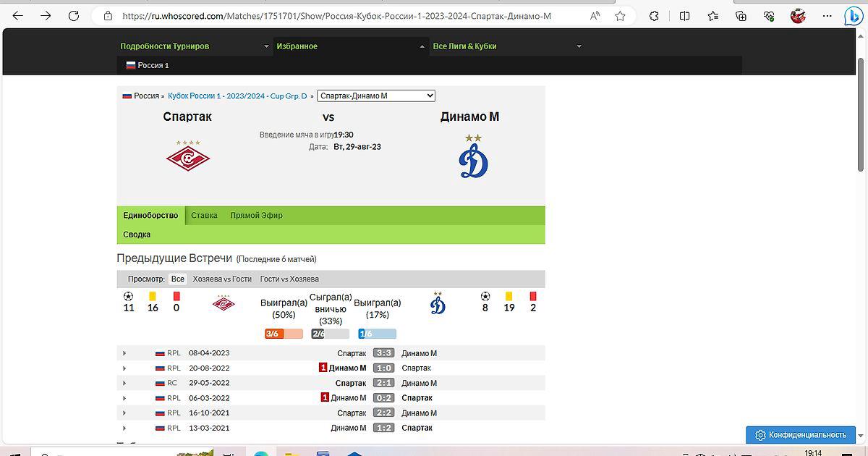Screen dimensions: 868x456
Task: Select the Все match filter
Action: 178,279
